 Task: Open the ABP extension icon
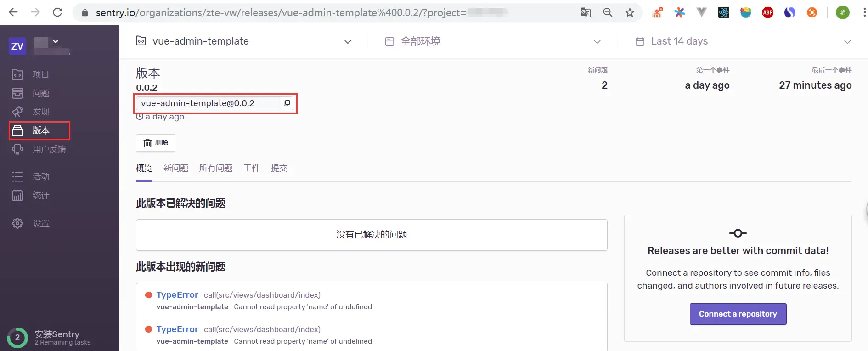coord(768,12)
